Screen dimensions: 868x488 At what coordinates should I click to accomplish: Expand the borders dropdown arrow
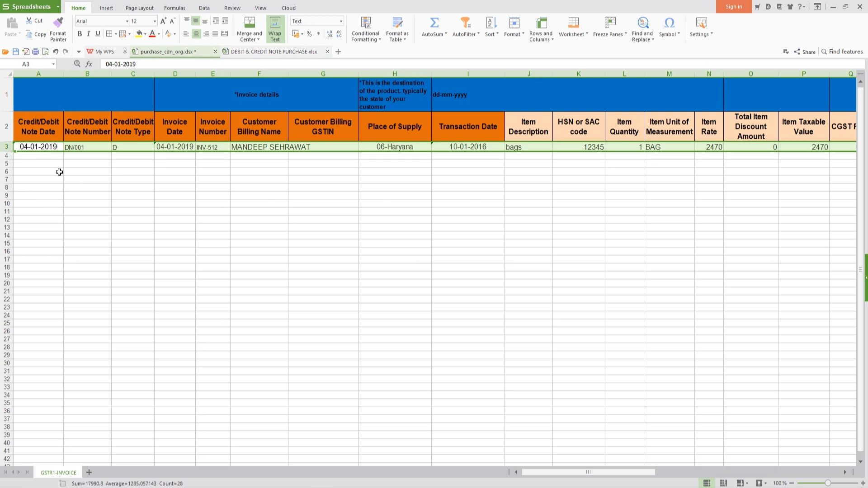[x=116, y=34]
